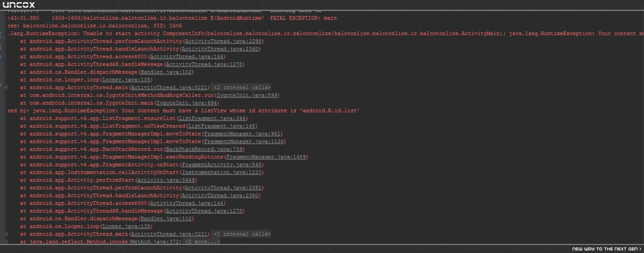Screen dimensions: 644x253
Task: Open ActivityThread.java:2298 link
Action: (223, 41)
